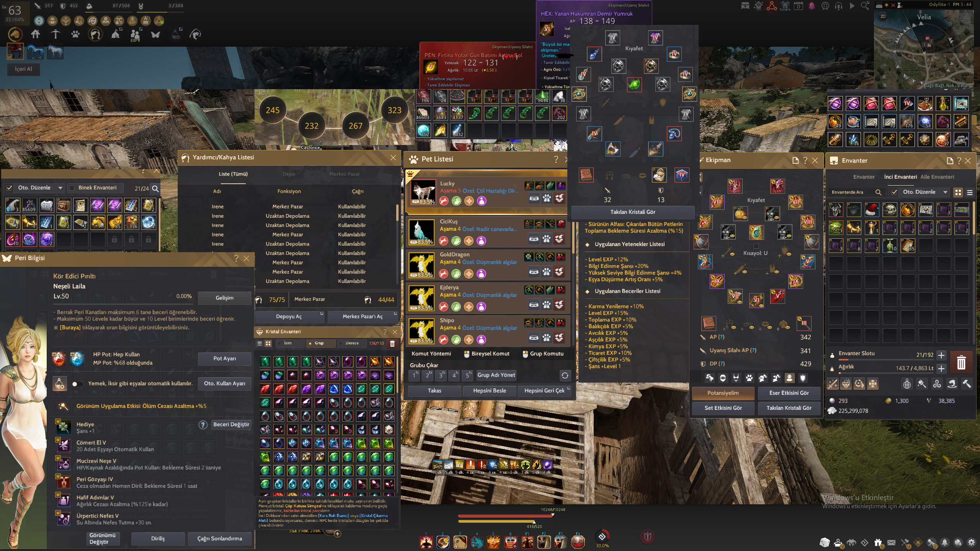Select pet group 3 button
This screenshot has width=980, height=551.
click(441, 375)
